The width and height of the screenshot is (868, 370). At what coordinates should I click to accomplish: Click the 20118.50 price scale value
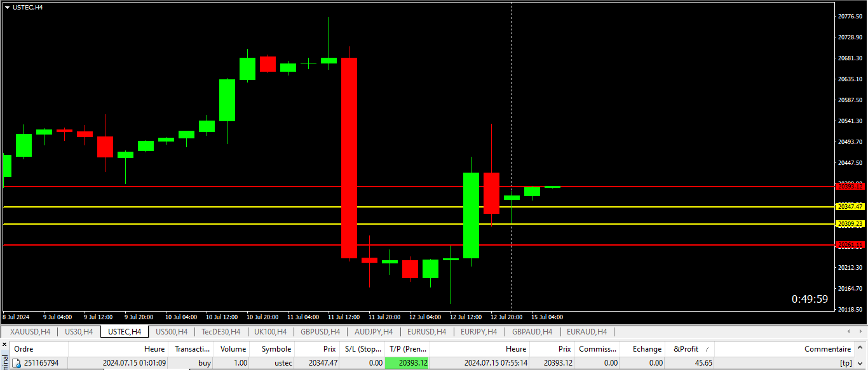pos(851,309)
